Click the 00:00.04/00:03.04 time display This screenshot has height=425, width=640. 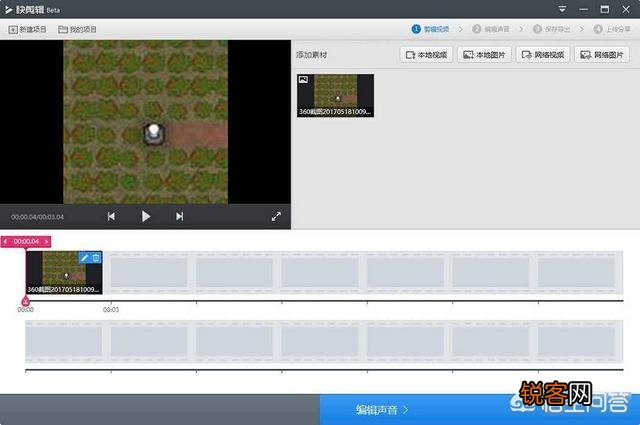coord(37,217)
